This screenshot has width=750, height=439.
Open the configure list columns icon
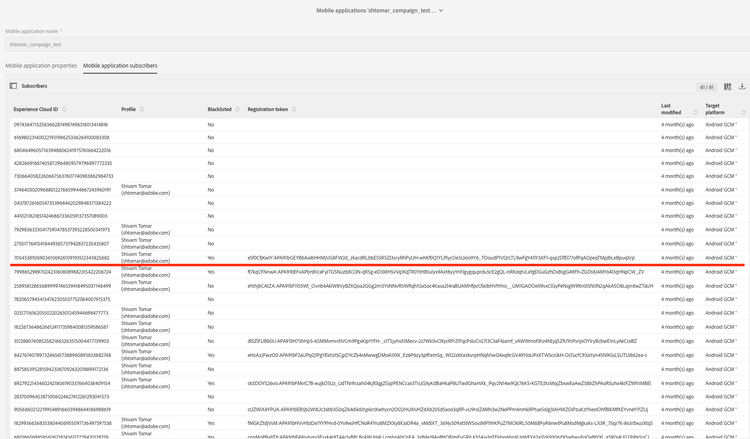click(728, 87)
